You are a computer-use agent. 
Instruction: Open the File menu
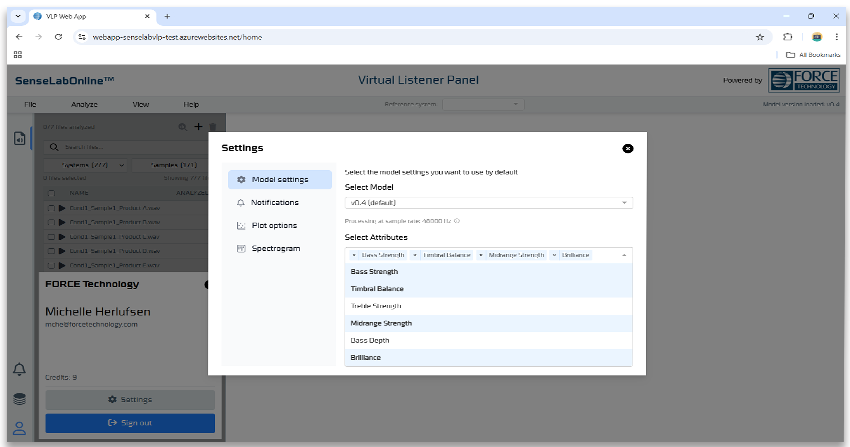[x=30, y=105]
